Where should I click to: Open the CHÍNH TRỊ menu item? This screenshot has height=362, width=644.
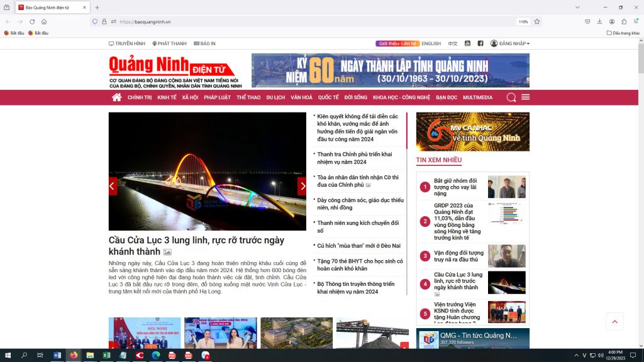coord(140,97)
